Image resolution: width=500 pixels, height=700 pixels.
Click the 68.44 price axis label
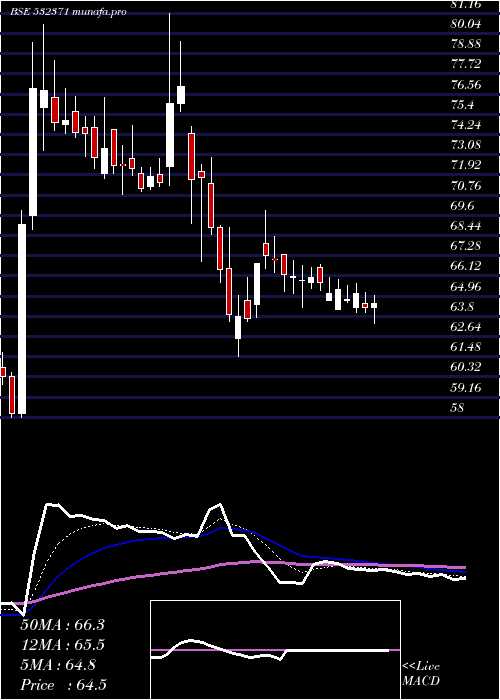(466, 226)
